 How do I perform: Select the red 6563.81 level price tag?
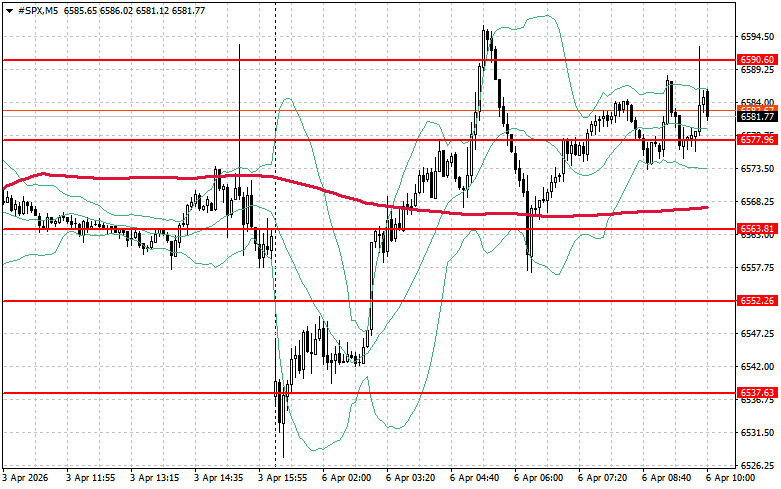757,229
